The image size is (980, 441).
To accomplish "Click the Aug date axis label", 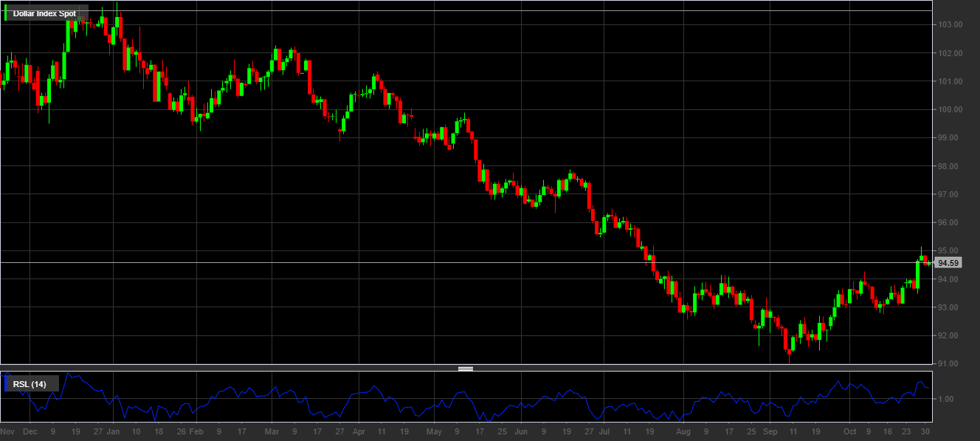I will pyautogui.click(x=683, y=431).
